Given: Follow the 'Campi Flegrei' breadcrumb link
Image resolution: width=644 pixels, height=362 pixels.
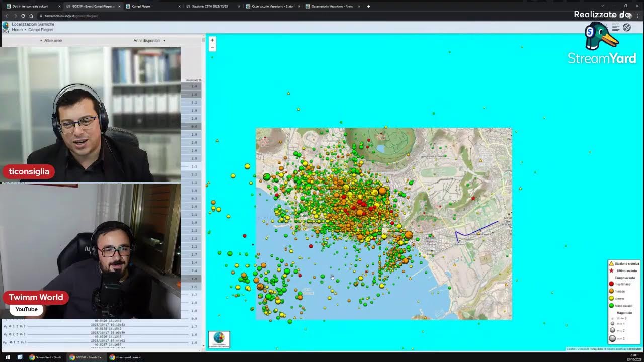Looking at the screenshot, I should point(41,30).
